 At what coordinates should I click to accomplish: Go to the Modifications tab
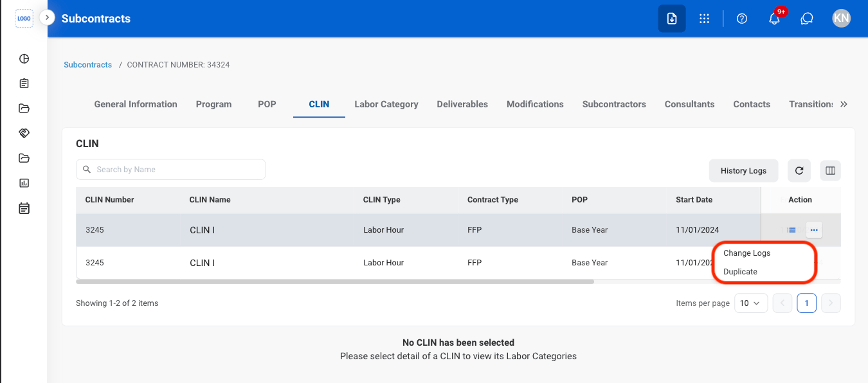tap(535, 104)
